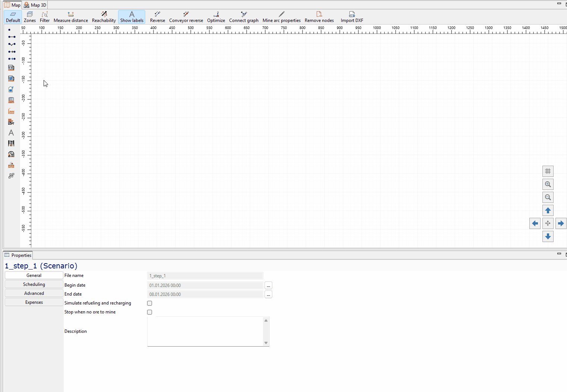Toggle the Show labels button
The width and height of the screenshot is (567, 392).
(132, 17)
